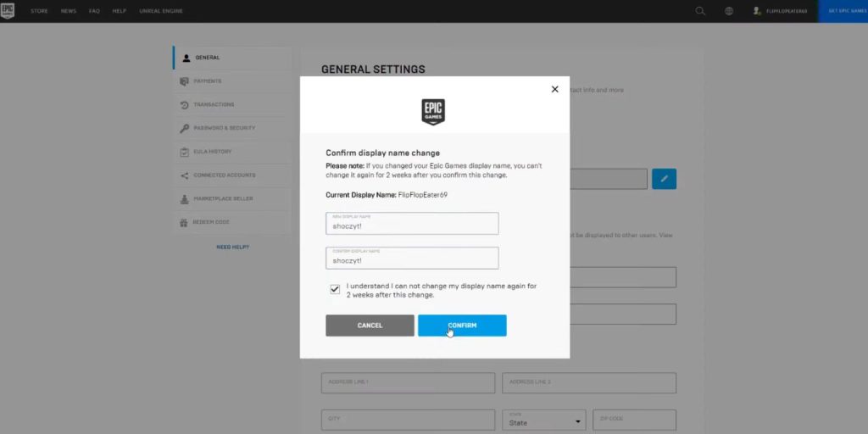This screenshot has height=434, width=868.
Task: Open the News menu item
Action: [69, 11]
